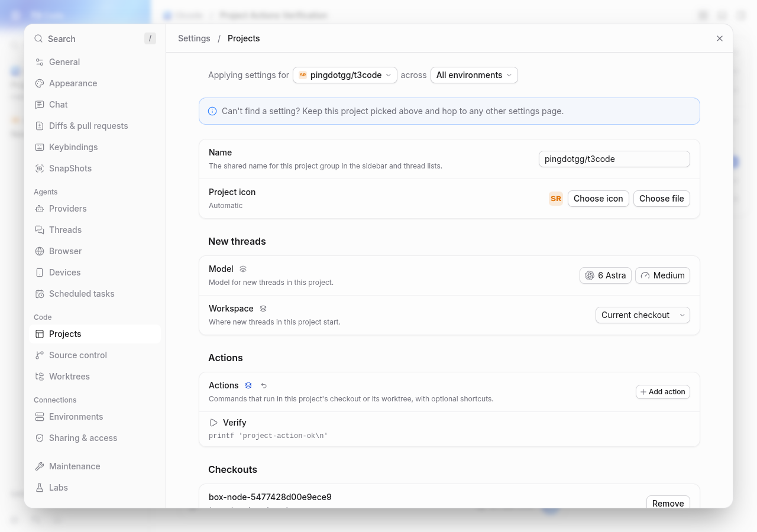Remove the box-node-5477428d00e9ece9 checkout

tap(668, 503)
